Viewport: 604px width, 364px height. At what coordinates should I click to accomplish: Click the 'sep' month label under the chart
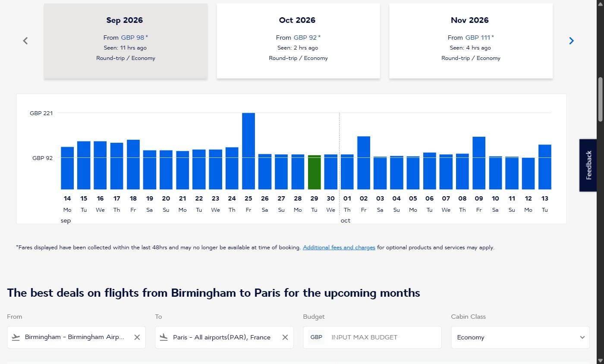pyautogui.click(x=66, y=220)
